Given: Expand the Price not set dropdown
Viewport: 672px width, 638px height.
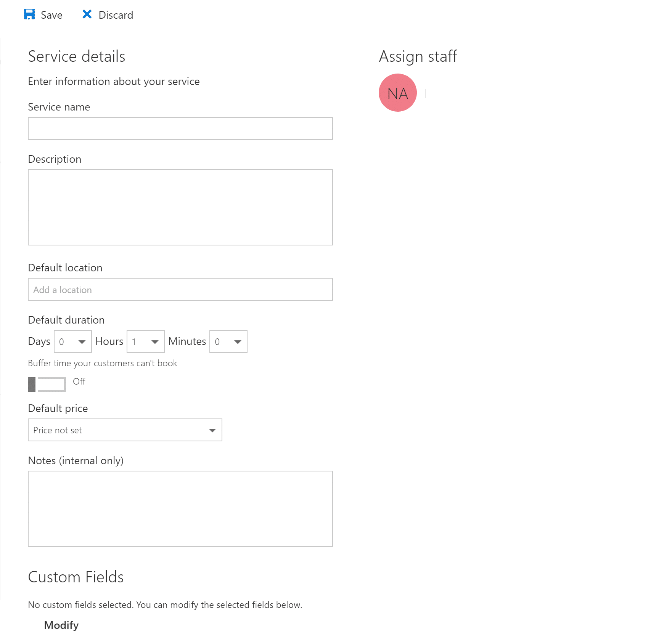Looking at the screenshot, I should click(125, 430).
